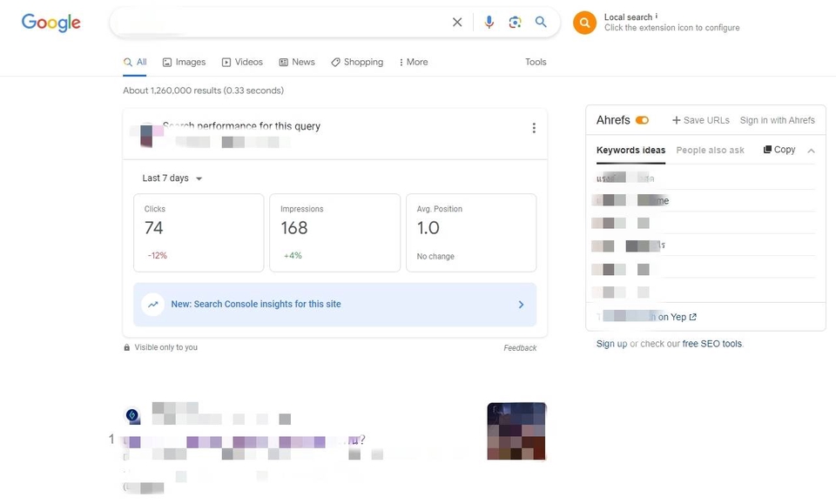Screen dimensions: 836x504
Task: Click the orange Local search extension icon
Action: 584,23
